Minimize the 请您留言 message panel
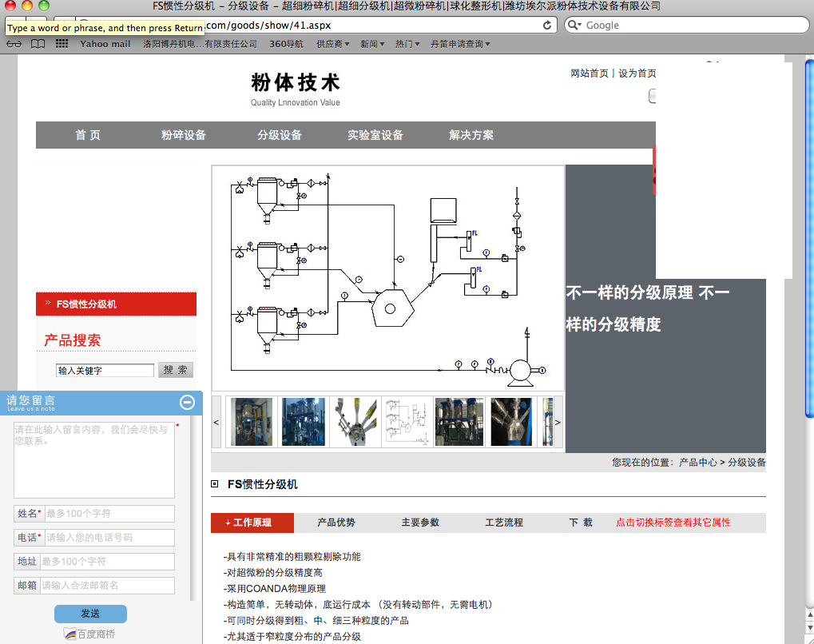This screenshot has width=814, height=644. (x=187, y=402)
